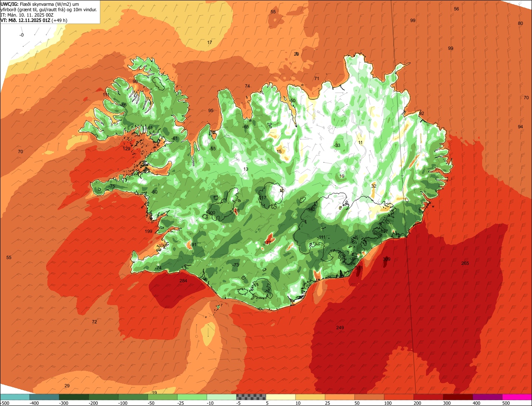
Task: Click the map value '80' at the top right edge
Action: [x=520, y=23]
